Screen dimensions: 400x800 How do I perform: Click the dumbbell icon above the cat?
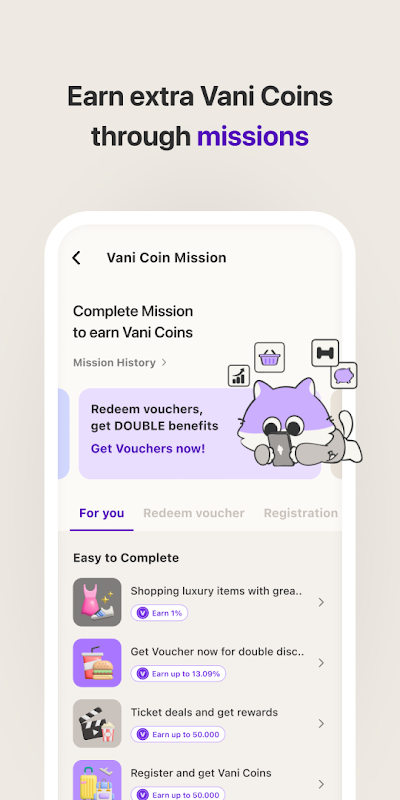(x=325, y=353)
